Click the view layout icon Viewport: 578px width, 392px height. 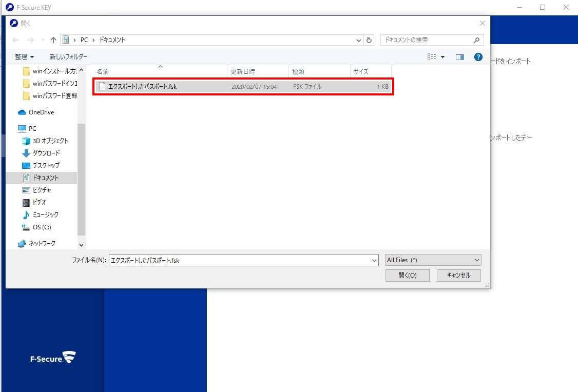click(432, 57)
